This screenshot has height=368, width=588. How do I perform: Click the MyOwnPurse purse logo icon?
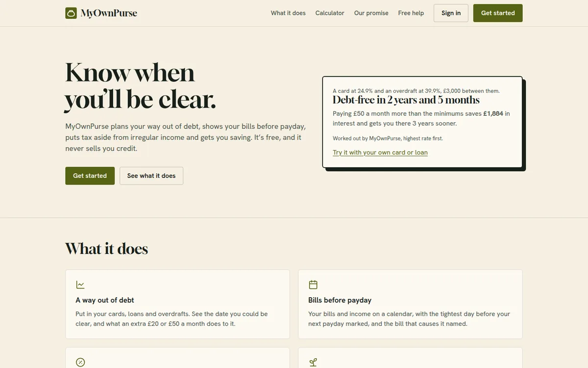coord(71,13)
